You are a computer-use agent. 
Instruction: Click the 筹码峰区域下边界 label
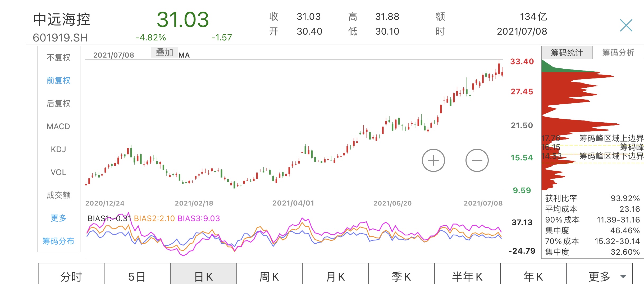(611, 156)
